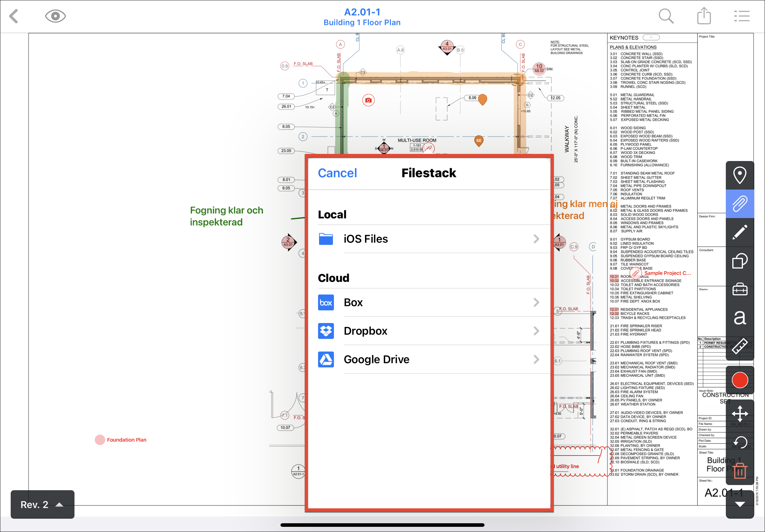This screenshot has height=532, width=765.
Task: Cancel the Filestack dialog
Action: click(337, 173)
